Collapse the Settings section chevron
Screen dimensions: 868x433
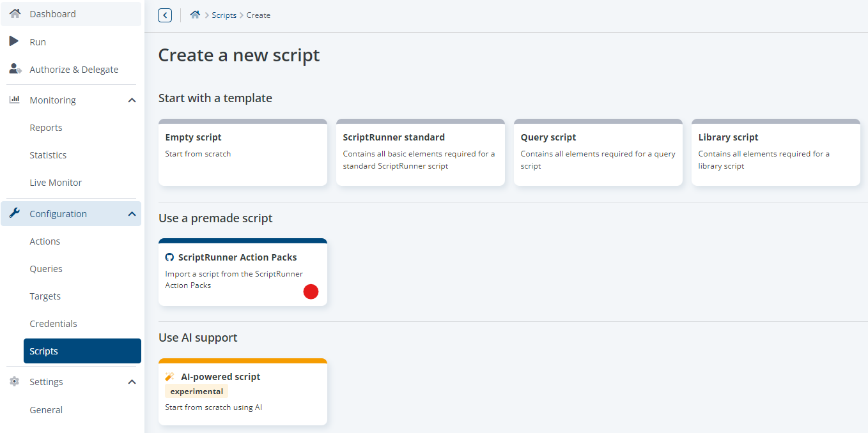[x=132, y=382]
